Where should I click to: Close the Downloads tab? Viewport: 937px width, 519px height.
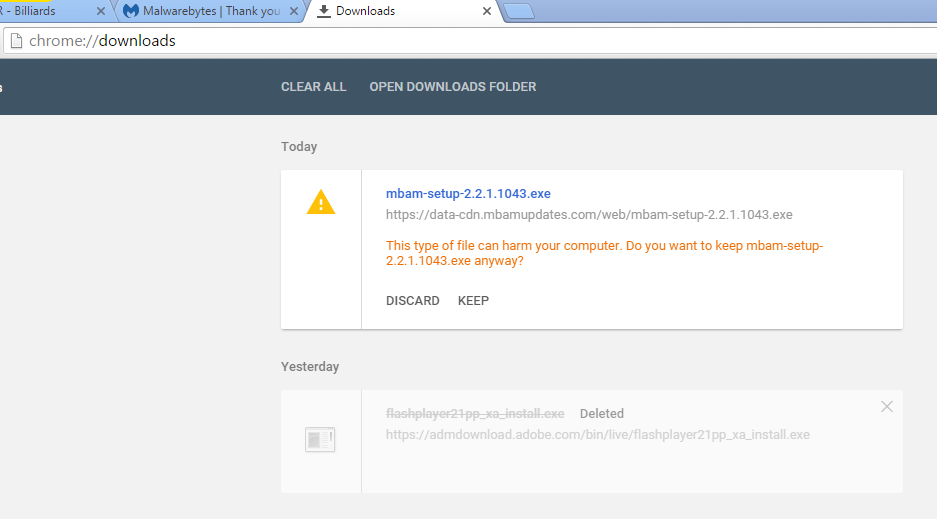(x=486, y=11)
